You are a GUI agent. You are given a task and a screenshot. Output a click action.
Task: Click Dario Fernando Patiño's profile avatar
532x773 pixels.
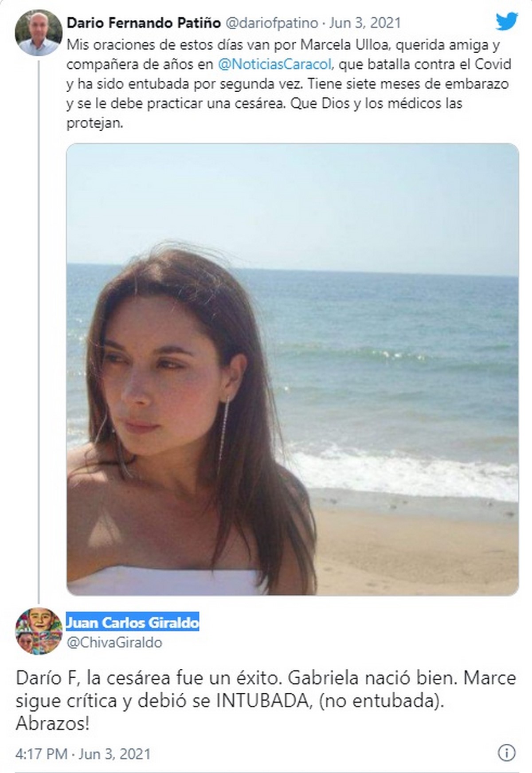(x=38, y=33)
